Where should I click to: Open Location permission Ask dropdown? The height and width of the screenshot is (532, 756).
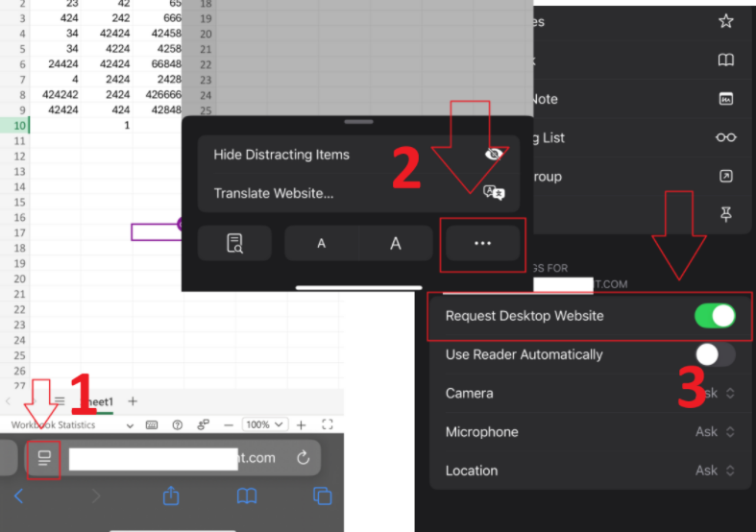pos(716,471)
